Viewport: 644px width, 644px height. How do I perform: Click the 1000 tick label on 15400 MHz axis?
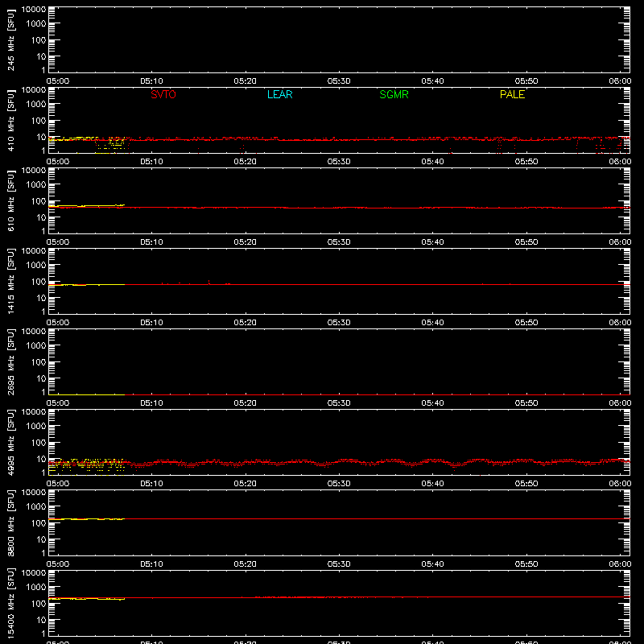[x=36, y=587]
